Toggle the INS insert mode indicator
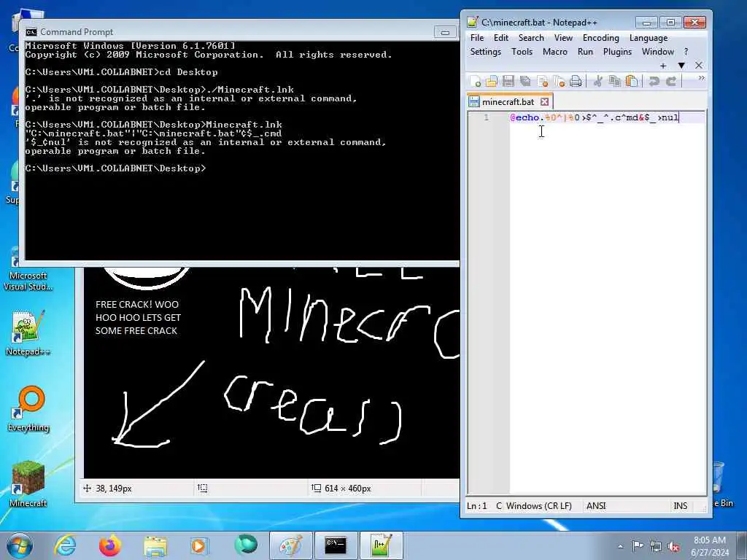The height and width of the screenshot is (560, 747). point(681,506)
